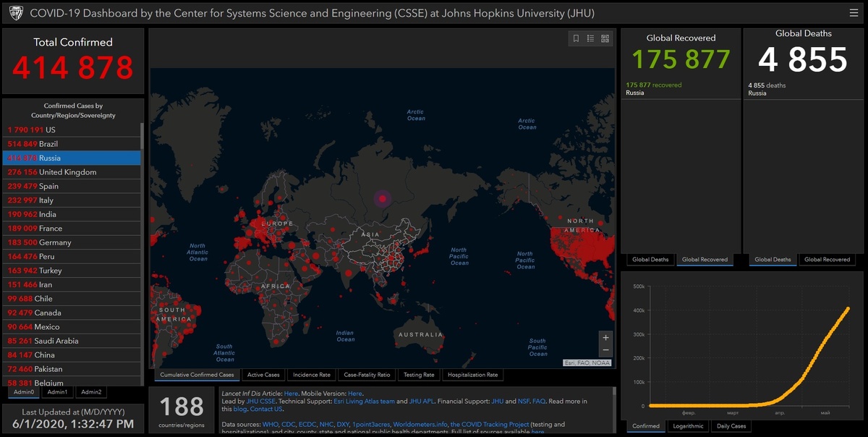Open the JHU APL link
The height and width of the screenshot is (437, 868).
point(422,402)
